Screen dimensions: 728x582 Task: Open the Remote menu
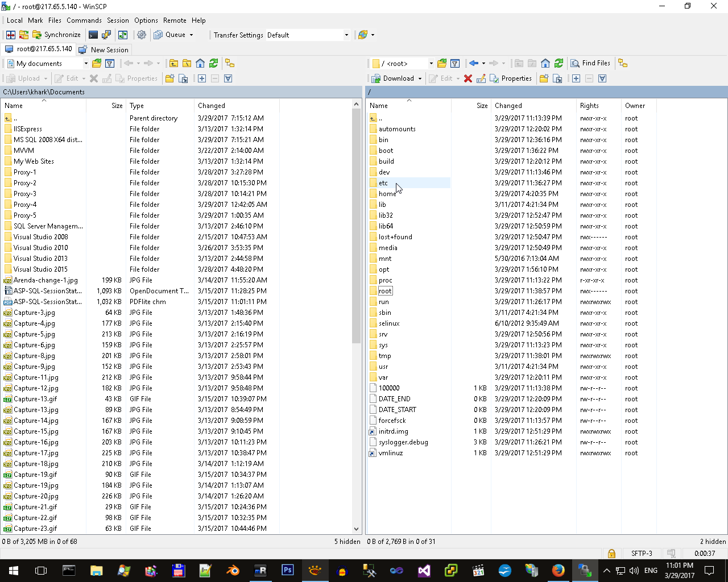[x=175, y=20]
